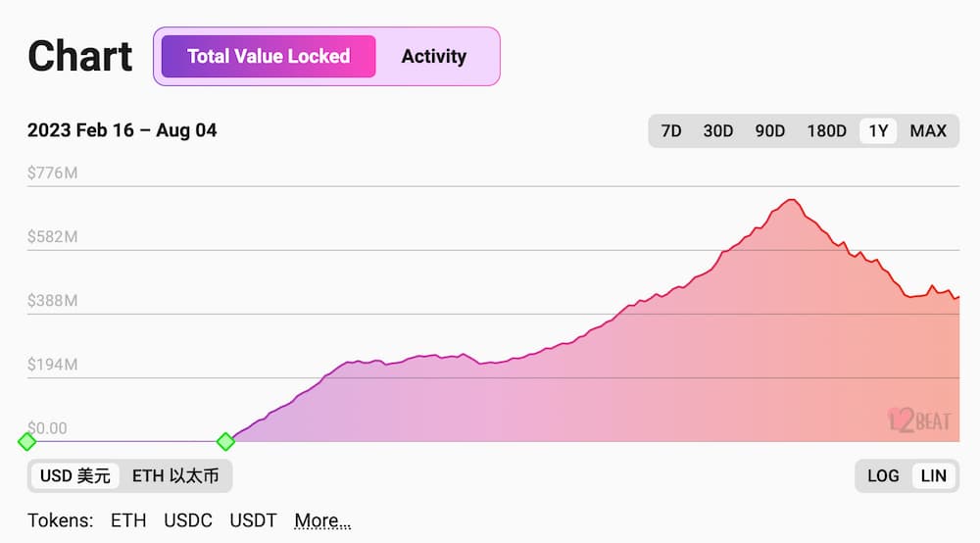
Task: Click the peak of the TVL chart
Action: click(791, 200)
